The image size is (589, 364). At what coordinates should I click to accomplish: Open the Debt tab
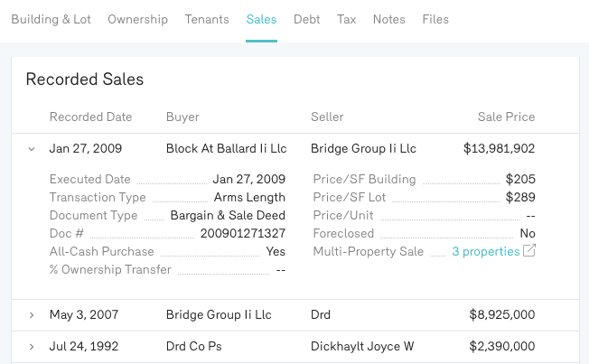306,19
